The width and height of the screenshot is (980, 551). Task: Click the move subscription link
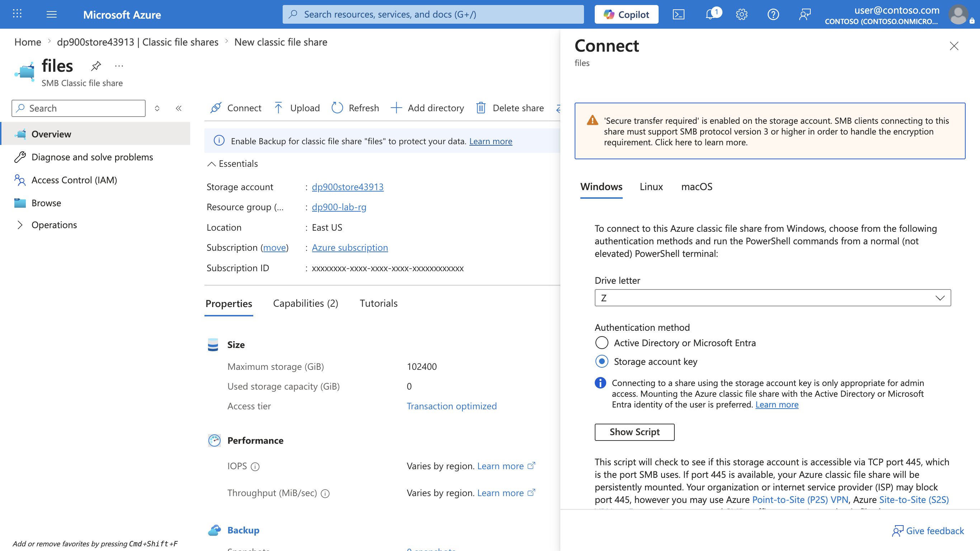tap(274, 248)
